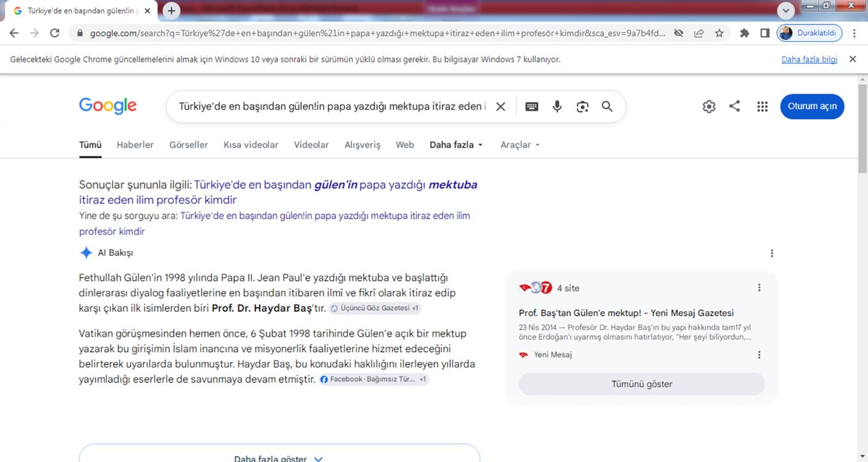
Task: Switch to the Haberler tab
Action: [135, 145]
